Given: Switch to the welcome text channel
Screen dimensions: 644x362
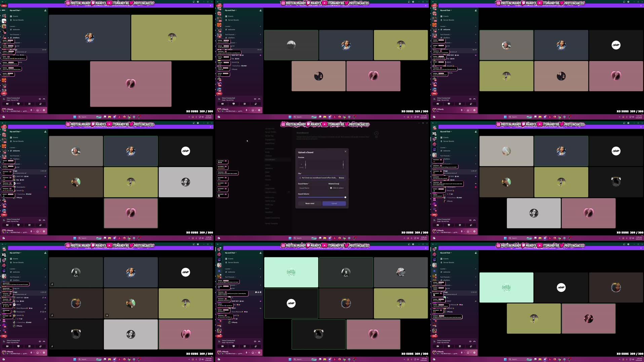Looking at the screenshot, I should pos(16,29).
